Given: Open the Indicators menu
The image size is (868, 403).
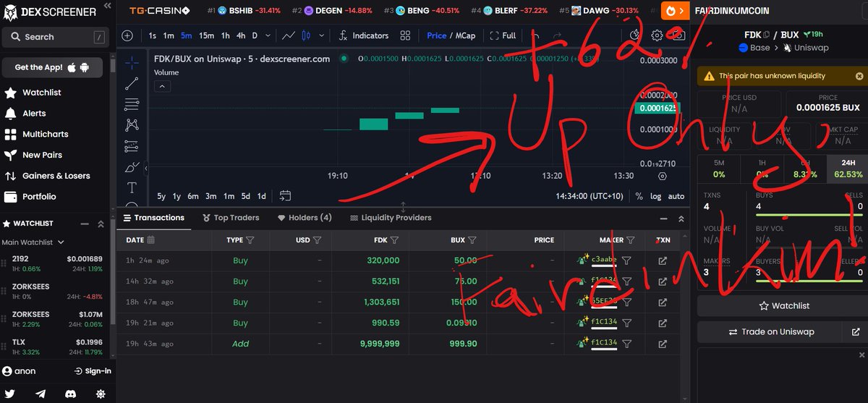Looking at the screenshot, I should [x=363, y=35].
